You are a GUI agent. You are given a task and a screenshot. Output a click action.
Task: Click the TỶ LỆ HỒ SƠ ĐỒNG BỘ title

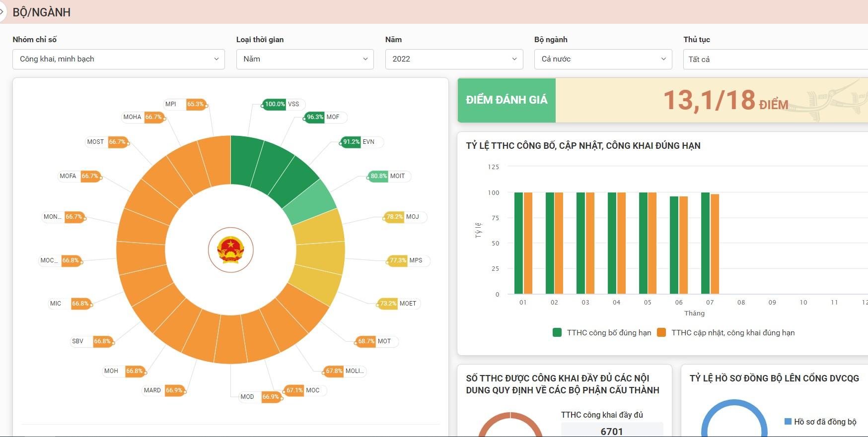pos(774,378)
